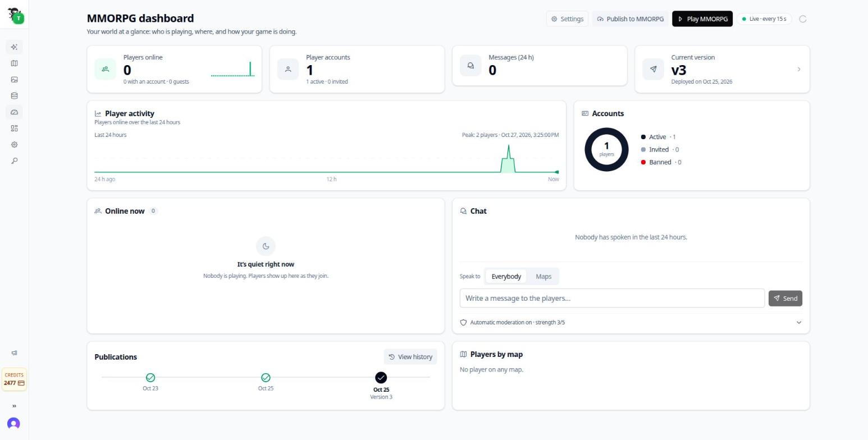Open Current version details chevron

(x=799, y=70)
